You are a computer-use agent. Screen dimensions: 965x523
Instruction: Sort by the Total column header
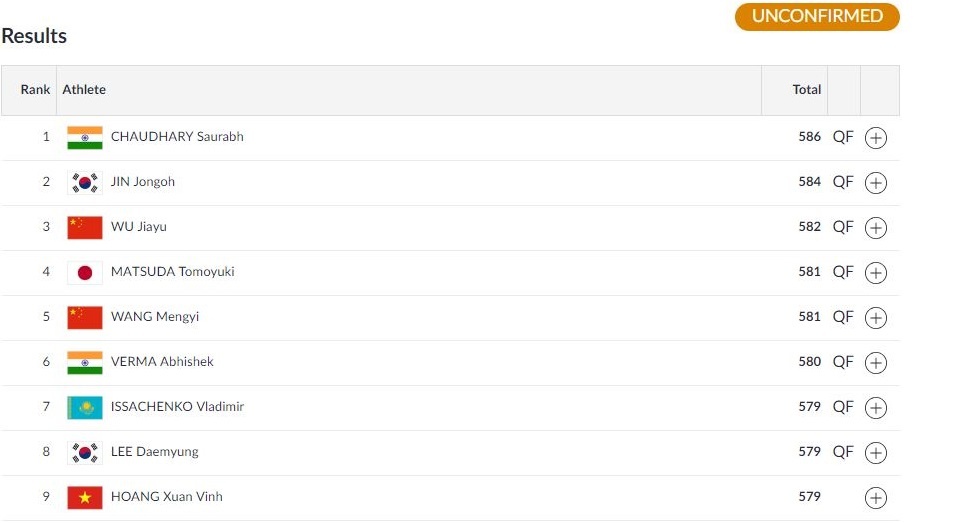(x=806, y=90)
